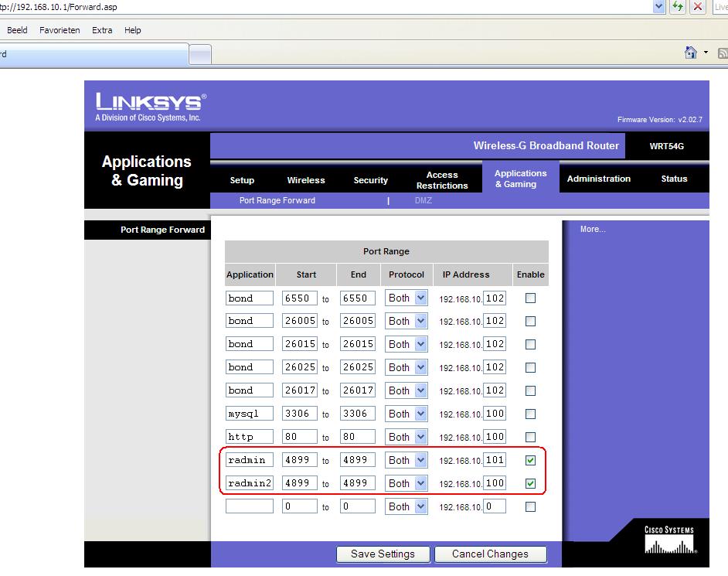Open the Help menu
This screenshot has width=728, height=576.
click(133, 30)
